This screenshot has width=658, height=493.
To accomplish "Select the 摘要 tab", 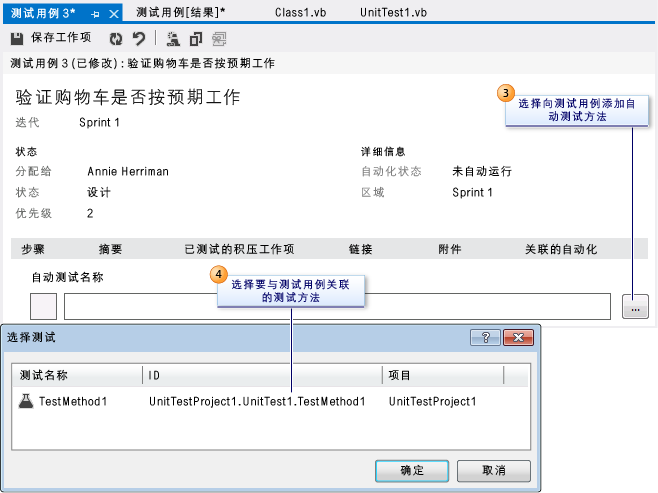I will point(110,249).
